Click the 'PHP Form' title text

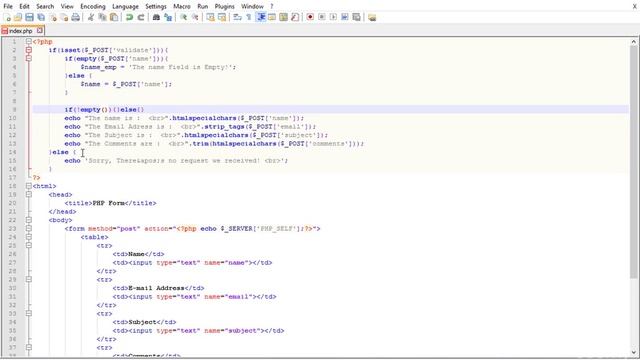[109, 203]
